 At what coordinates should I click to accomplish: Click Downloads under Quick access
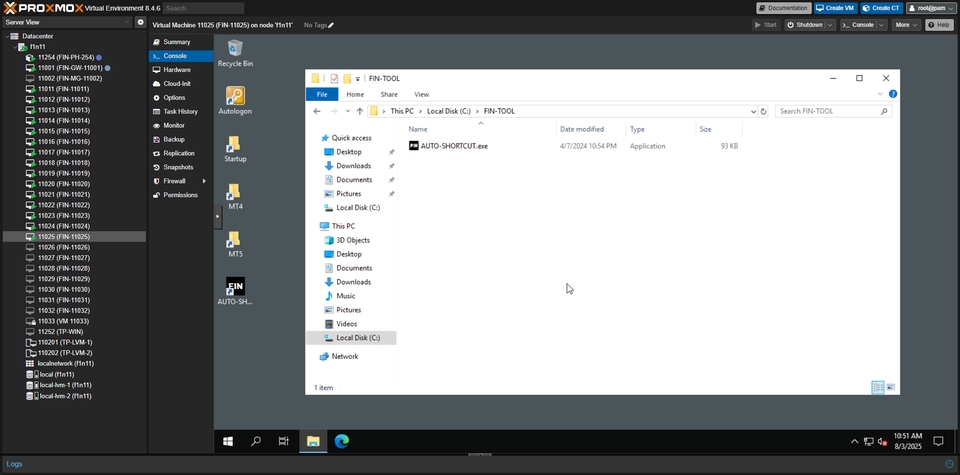[x=353, y=166]
